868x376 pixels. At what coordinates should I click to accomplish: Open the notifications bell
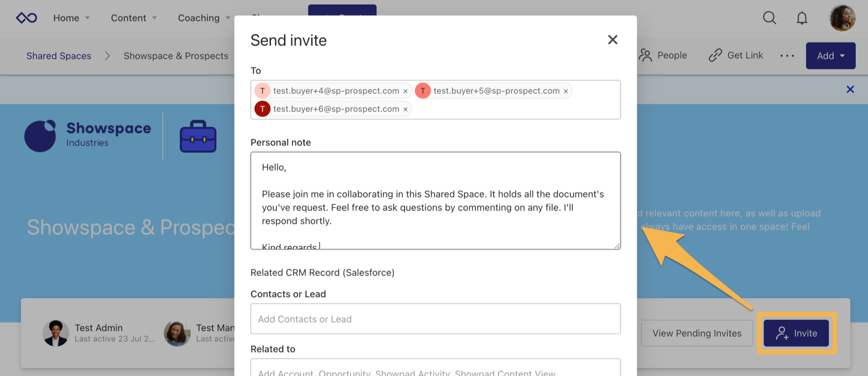point(802,18)
